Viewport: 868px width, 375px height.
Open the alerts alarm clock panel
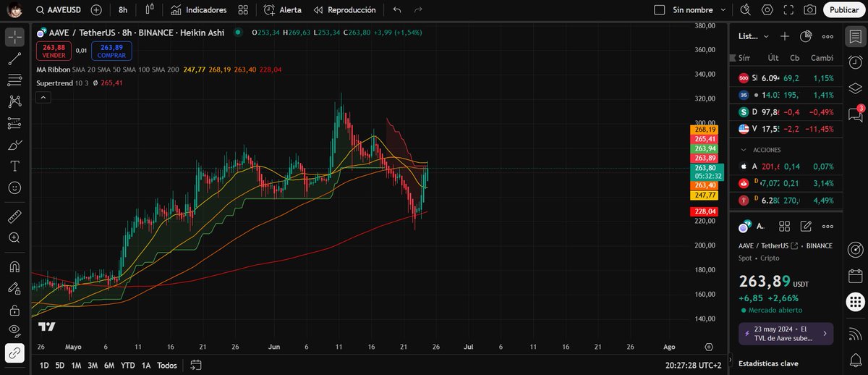click(x=856, y=62)
